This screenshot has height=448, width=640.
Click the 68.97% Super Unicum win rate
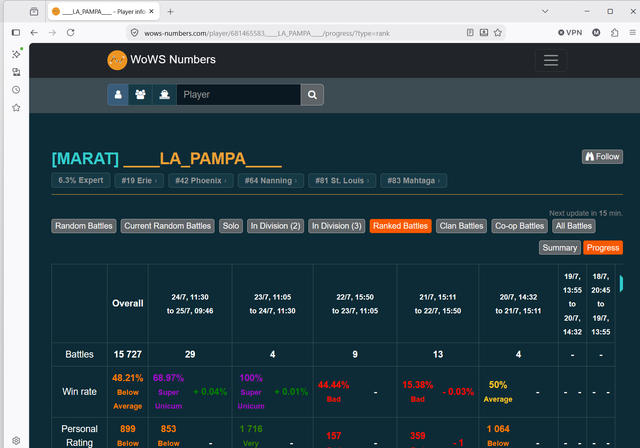coord(168,378)
